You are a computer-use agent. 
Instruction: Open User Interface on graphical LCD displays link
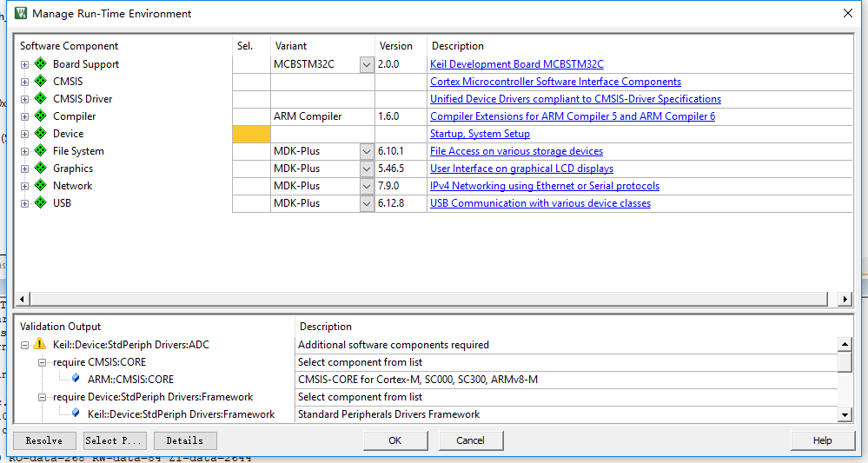click(521, 169)
